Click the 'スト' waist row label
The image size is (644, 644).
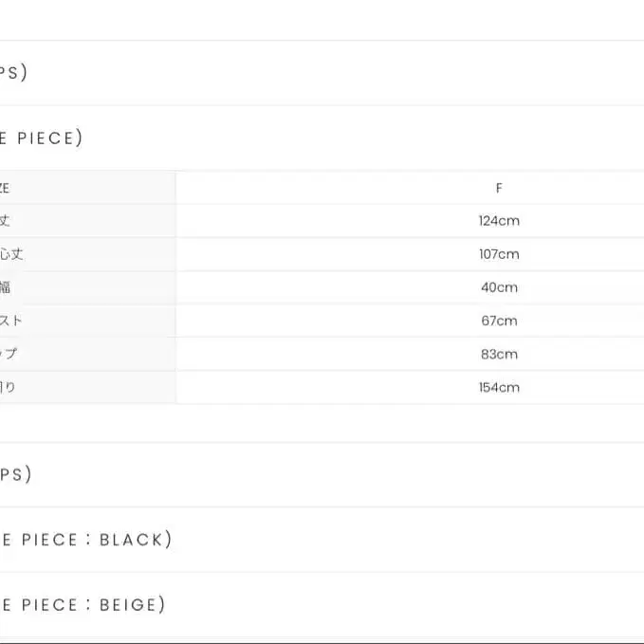(11, 321)
